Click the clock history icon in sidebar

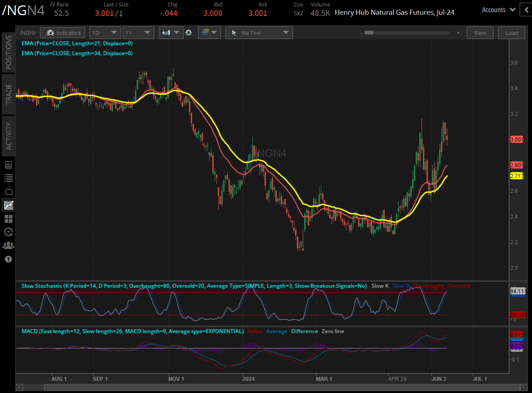9,232
